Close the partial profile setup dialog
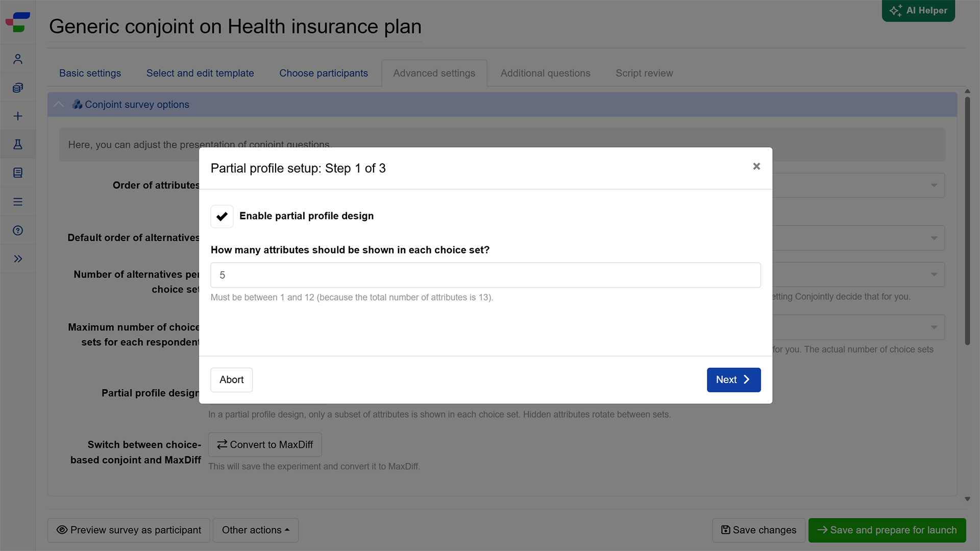The height and width of the screenshot is (551, 980). [x=756, y=166]
